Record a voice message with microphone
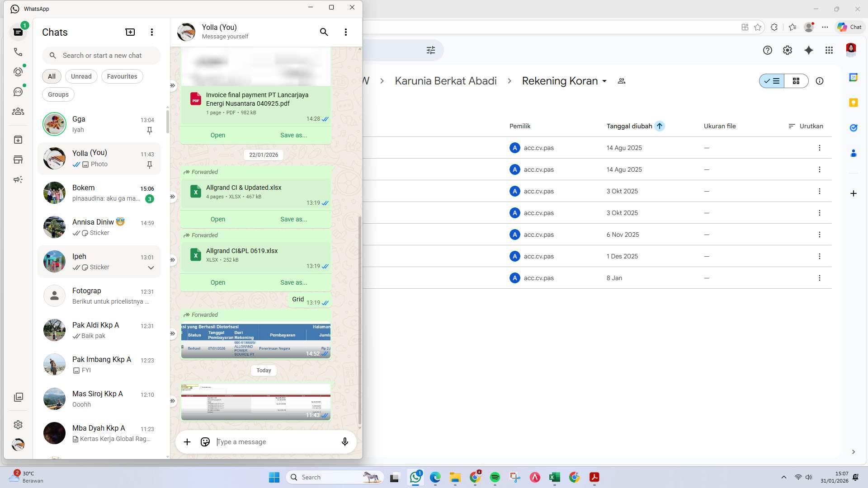Viewport: 868px width, 488px height. (344, 442)
